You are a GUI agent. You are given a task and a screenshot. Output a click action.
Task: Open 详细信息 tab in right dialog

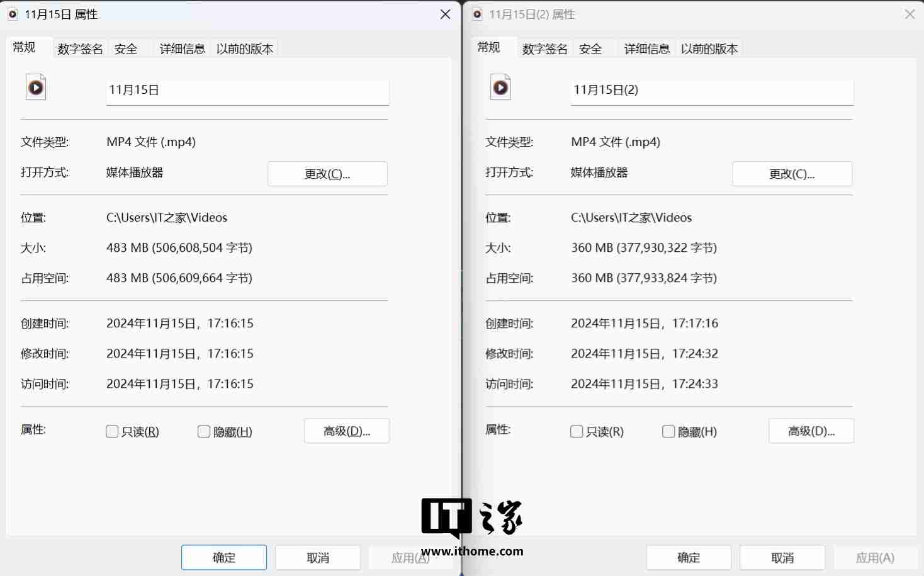point(646,48)
